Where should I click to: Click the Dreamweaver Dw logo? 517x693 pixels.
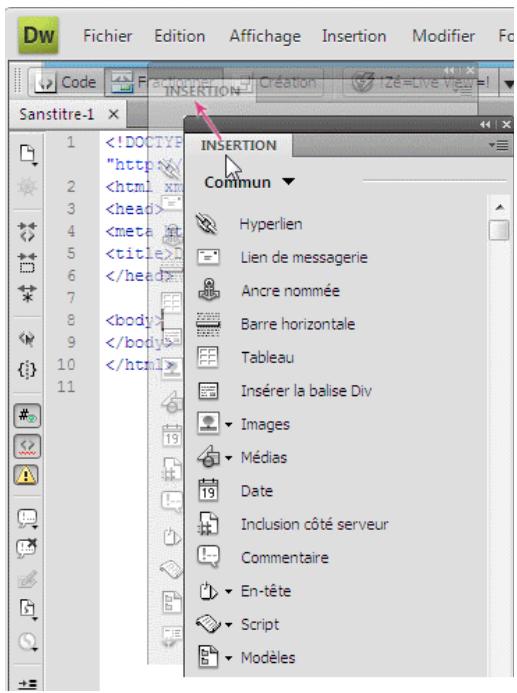(38, 35)
